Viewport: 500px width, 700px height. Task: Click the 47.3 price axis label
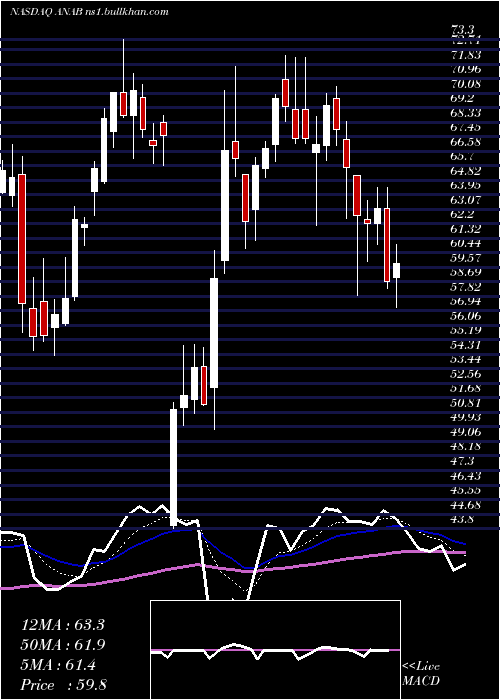point(463,461)
